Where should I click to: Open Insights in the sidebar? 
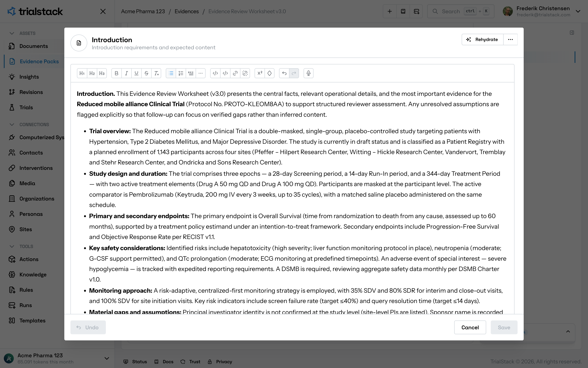tap(29, 77)
